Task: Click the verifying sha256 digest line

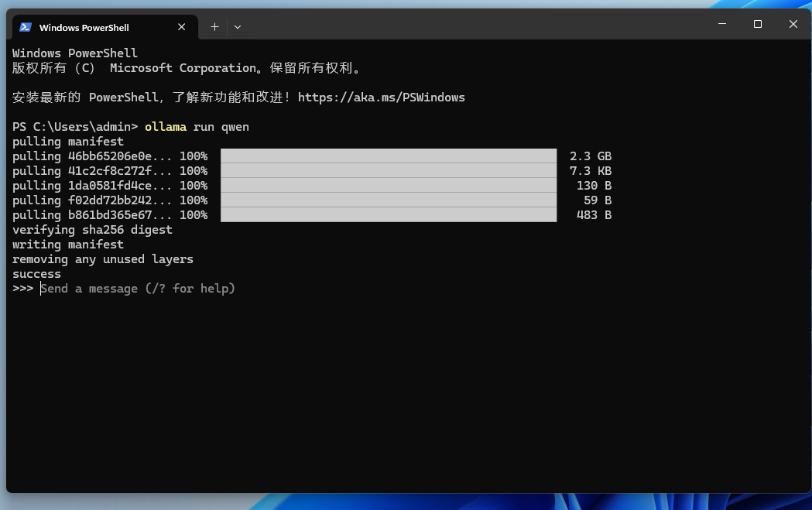Action: [93, 229]
